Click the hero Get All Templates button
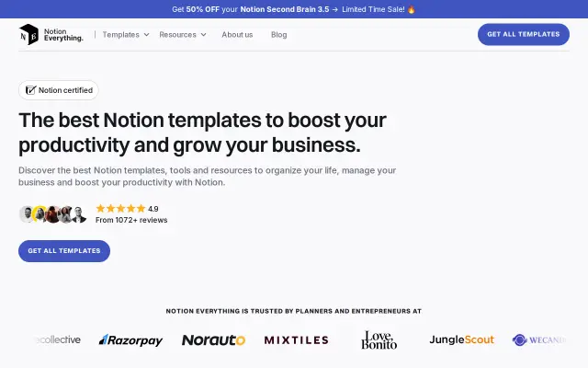Image resolution: width=588 pixels, height=368 pixels. tap(64, 251)
